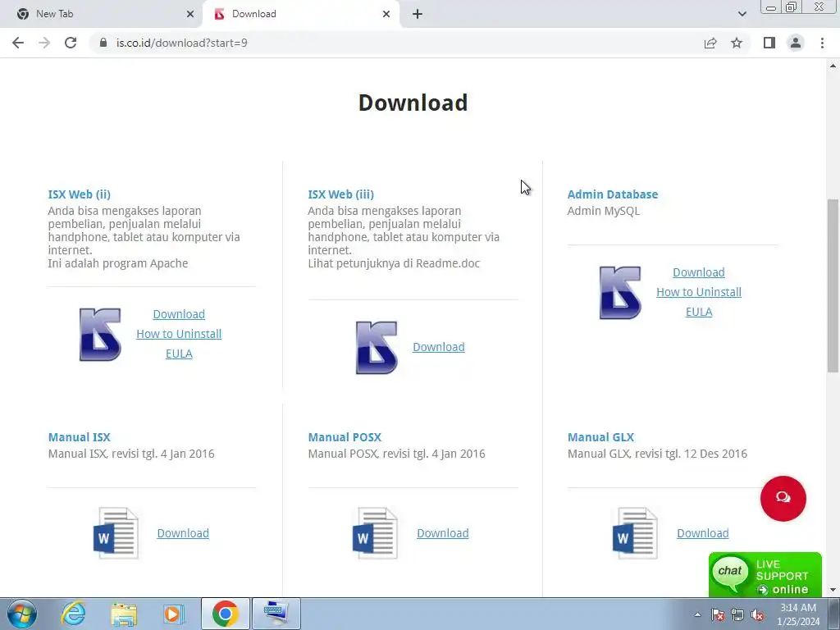Download the Manual ISX document
The height and width of the screenshot is (630, 840).
183,533
